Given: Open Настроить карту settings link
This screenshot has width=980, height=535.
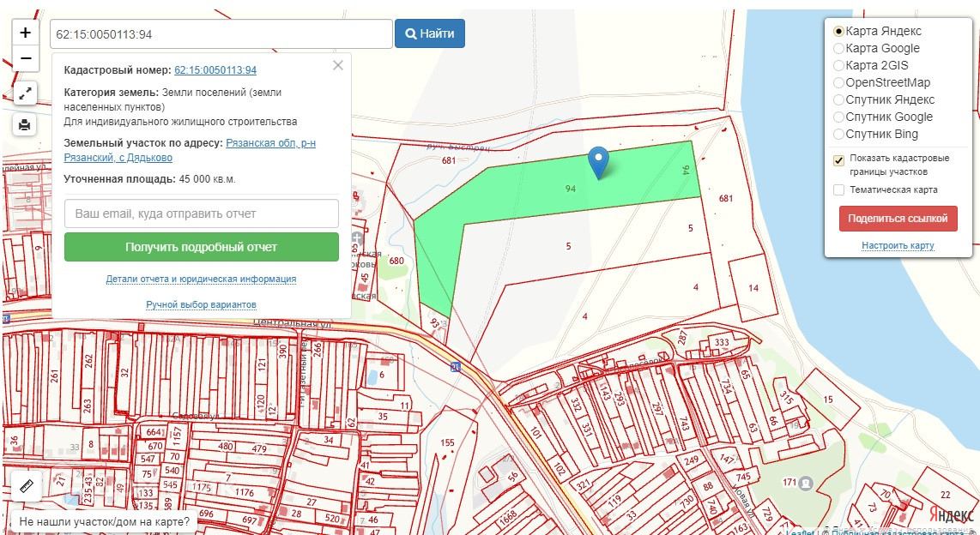Looking at the screenshot, I should click(898, 245).
